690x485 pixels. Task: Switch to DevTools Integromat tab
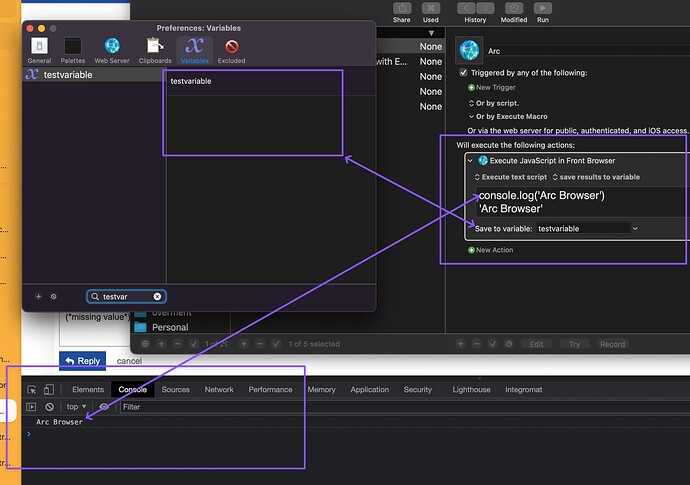coord(524,389)
